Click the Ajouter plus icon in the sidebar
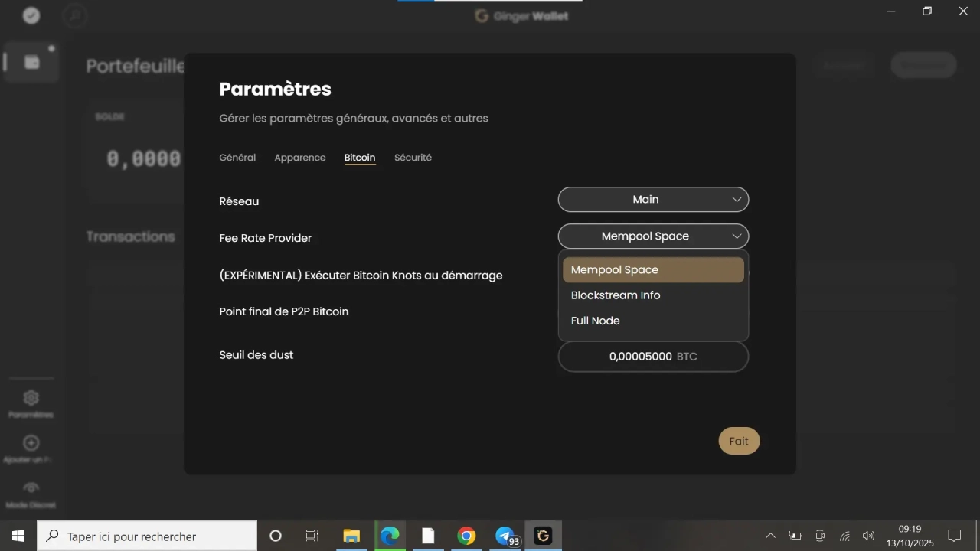Viewport: 980px width, 551px height. tap(31, 442)
